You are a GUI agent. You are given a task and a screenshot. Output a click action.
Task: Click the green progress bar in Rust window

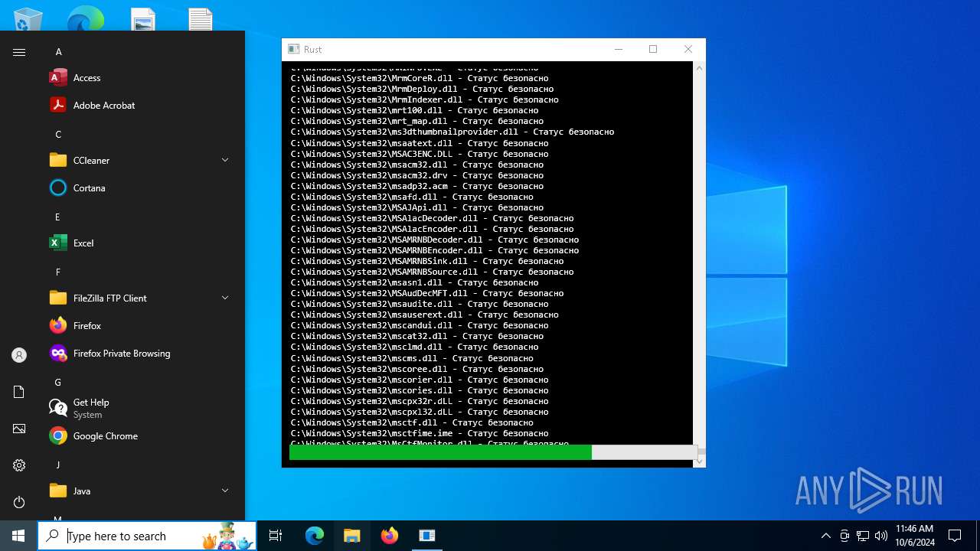pyautogui.click(x=440, y=452)
